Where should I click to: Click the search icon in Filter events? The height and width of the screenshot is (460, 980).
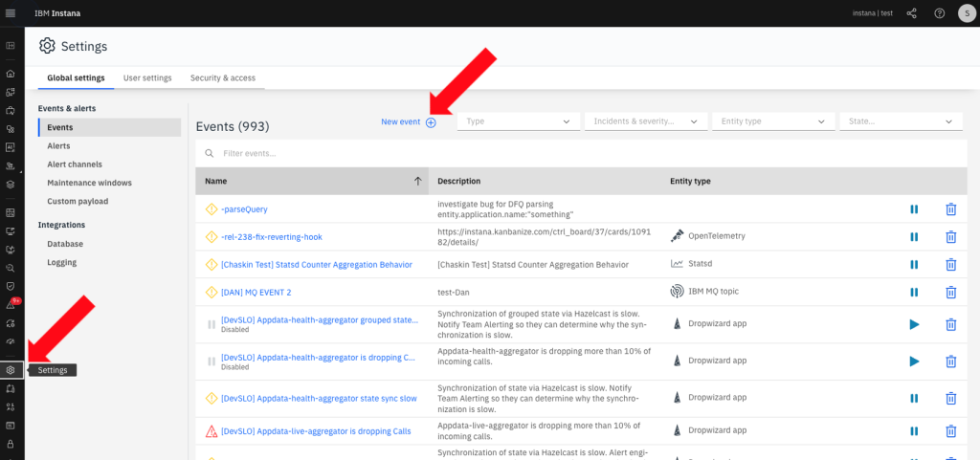(x=210, y=153)
